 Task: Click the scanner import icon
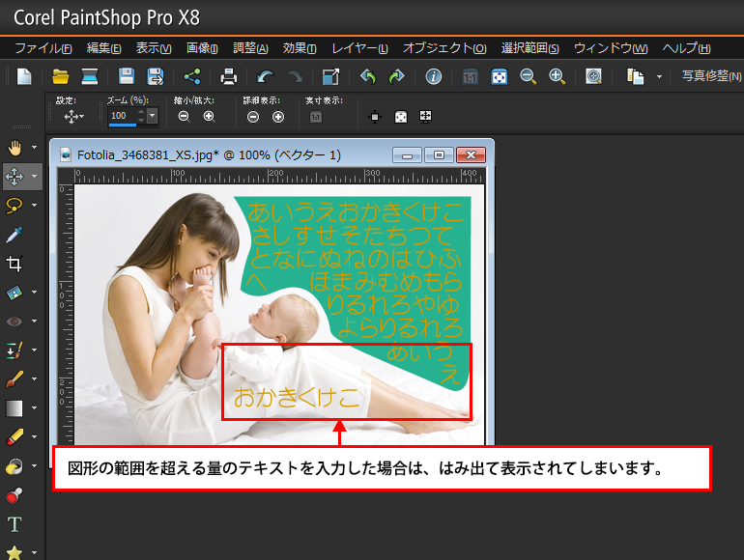(x=89, y=76)
